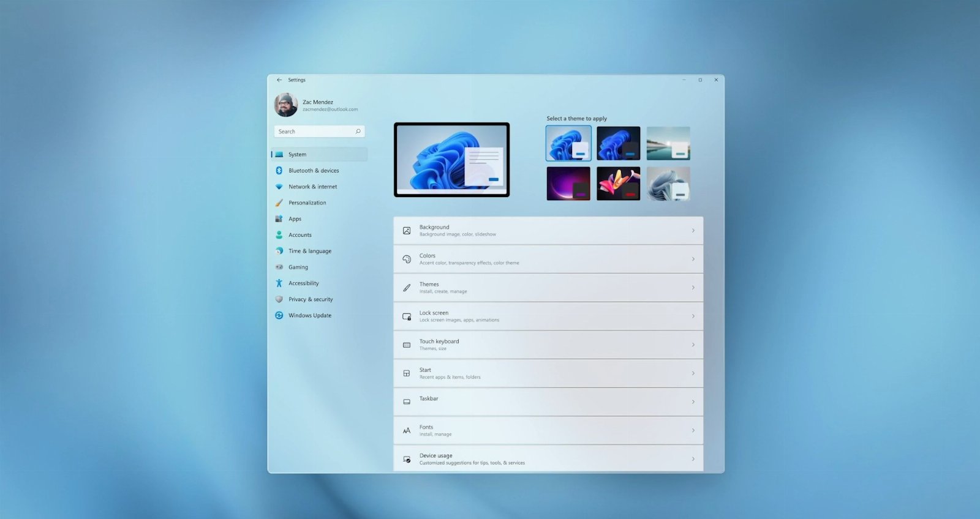Apply the purple glow theme

tap(568, 184)
